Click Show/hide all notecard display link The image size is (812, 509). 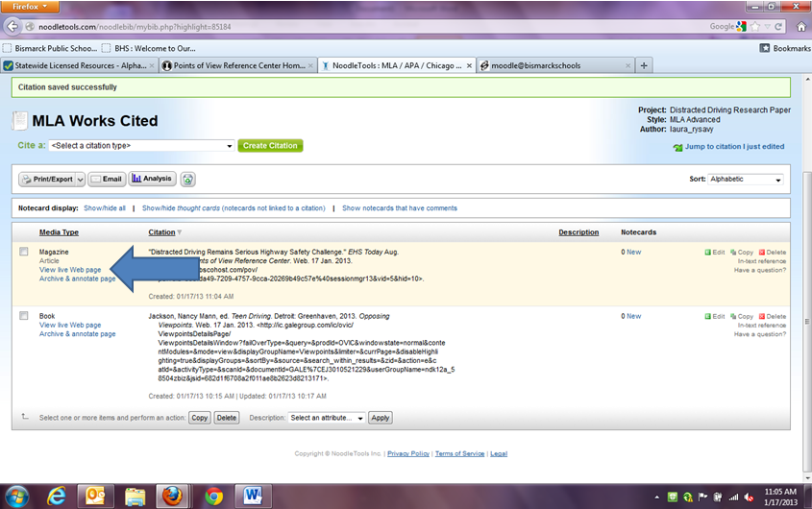(104, 207)
